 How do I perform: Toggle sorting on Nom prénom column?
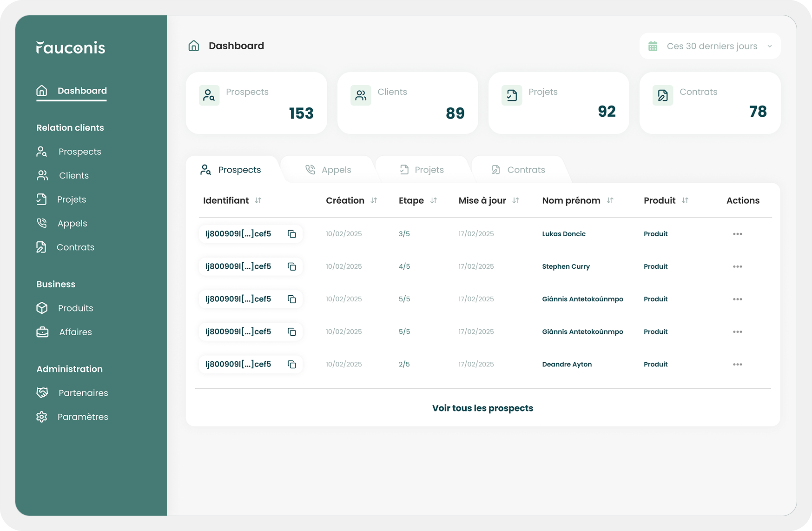610,200
